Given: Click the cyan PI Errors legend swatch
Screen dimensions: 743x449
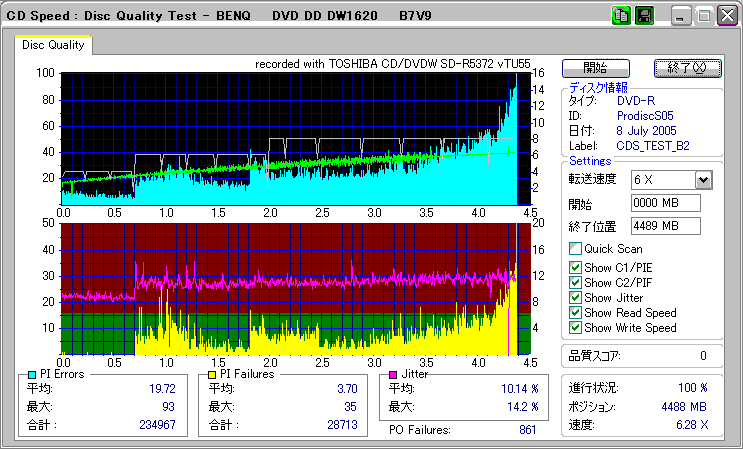Looking at the screenshot, I should (x=32, y=374).
